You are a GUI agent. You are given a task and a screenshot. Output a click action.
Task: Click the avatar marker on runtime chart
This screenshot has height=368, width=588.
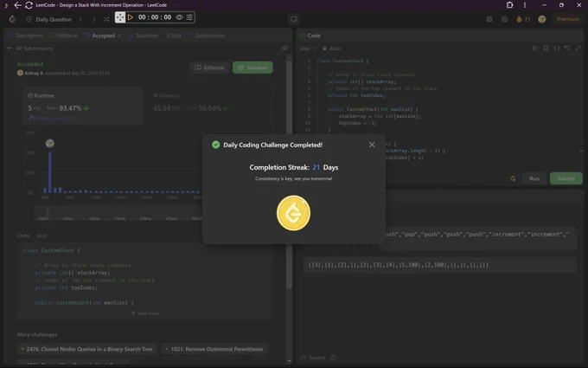(50, 144)
